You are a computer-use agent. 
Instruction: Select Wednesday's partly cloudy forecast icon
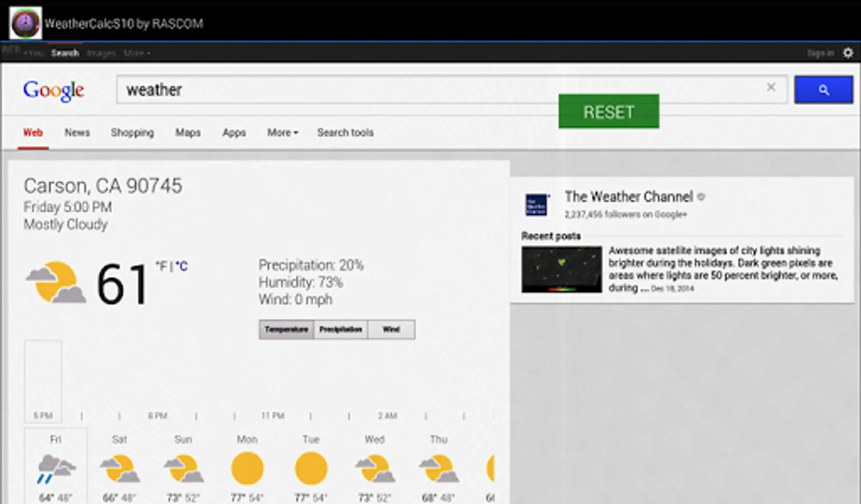point(375,469)
